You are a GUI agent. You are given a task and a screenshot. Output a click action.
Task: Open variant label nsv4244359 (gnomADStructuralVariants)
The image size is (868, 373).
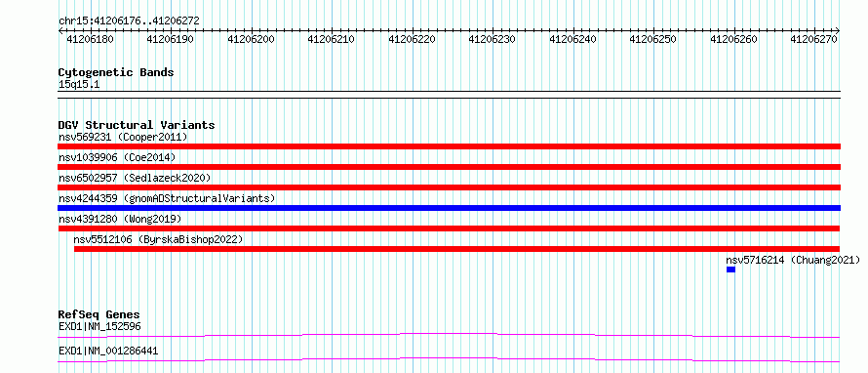(167, 198)
